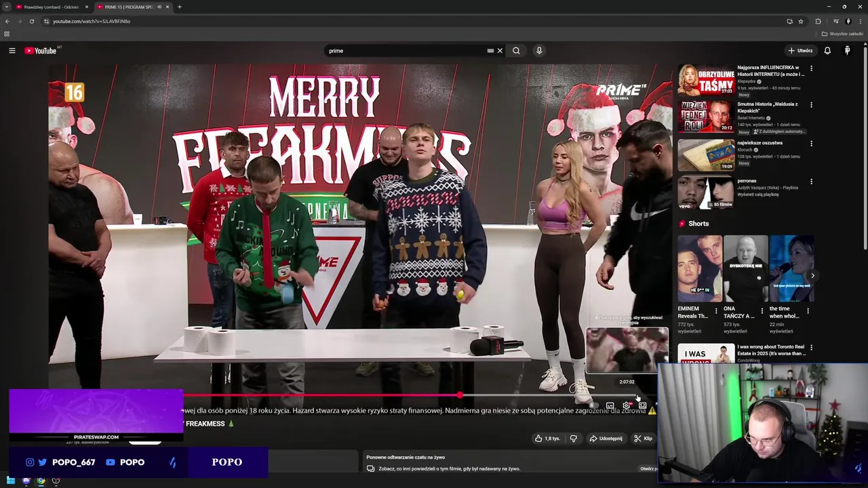The height and width of the screenshot is (488, 868).
Task: Play EMINEM Reveals short
Action: click(700, 268)
